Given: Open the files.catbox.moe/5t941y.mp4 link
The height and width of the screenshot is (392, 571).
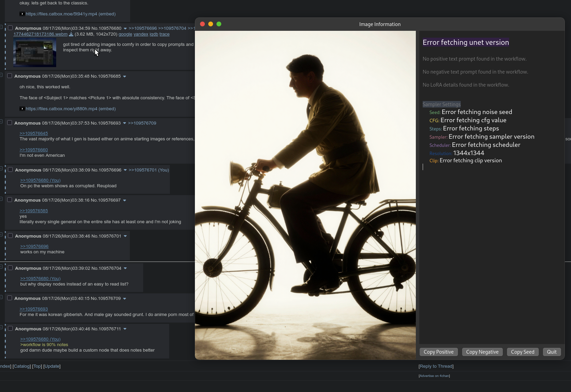Looking at the screenshot, I should pyautogui.click(x=61, y=14).
